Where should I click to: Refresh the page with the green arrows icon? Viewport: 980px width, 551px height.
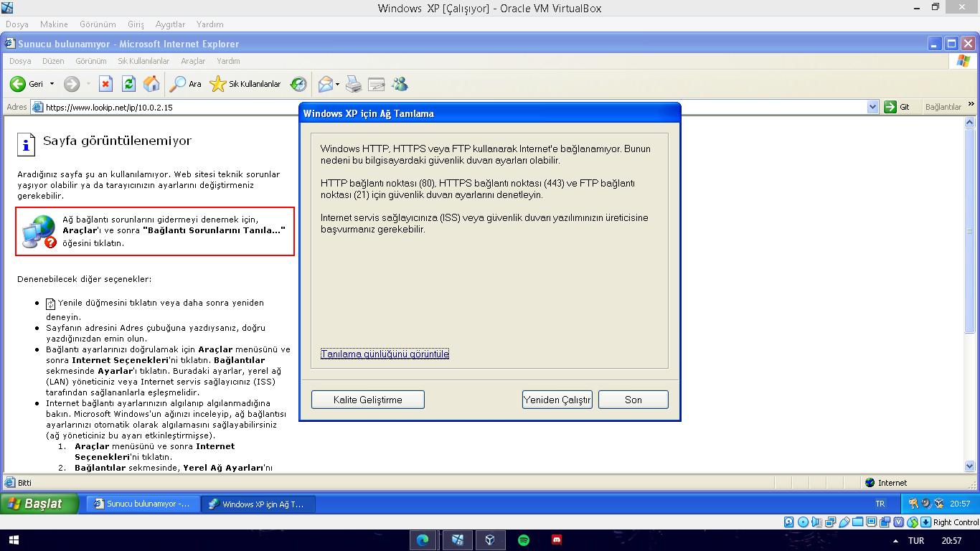click(128, 84)
